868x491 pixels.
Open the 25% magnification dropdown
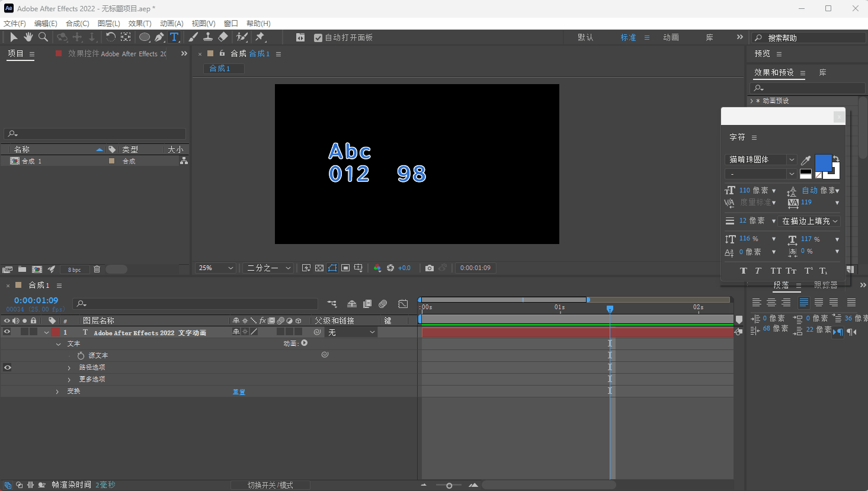(216, 268)
